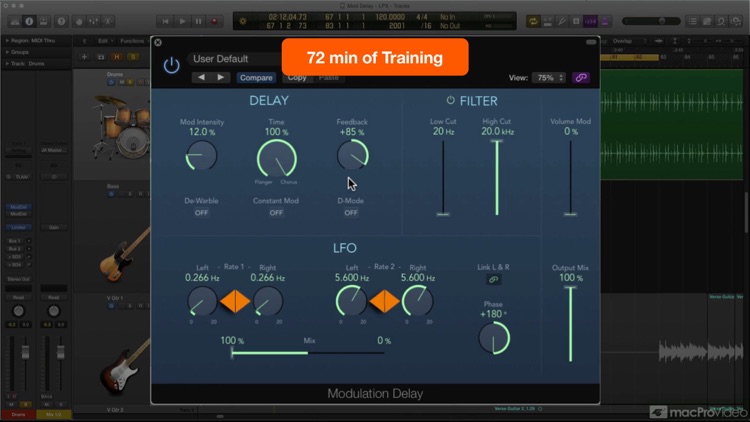750x422 pixels.
Task: Open the Read automation menu on Mix 1/2 strip
Action: pyautogui.click(x=54, y=298)
